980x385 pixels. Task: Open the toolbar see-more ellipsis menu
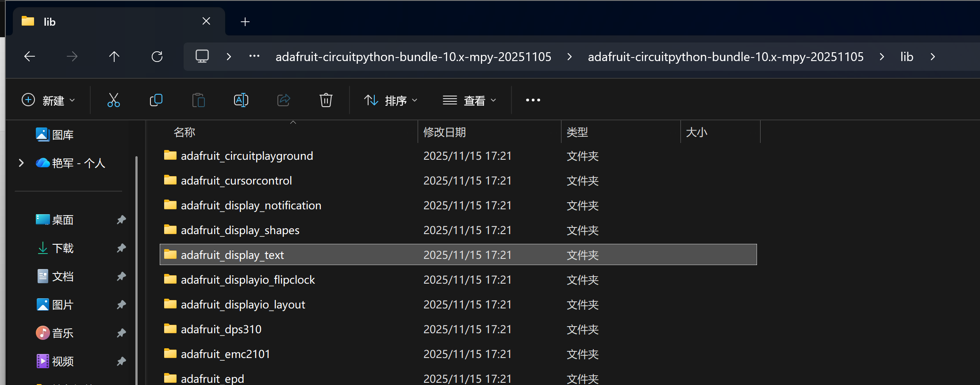pos(533,100)
